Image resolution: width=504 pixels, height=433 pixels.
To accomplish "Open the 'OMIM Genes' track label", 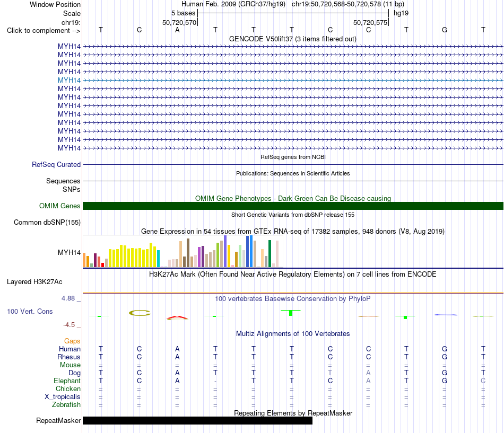I will pos(59,206).
